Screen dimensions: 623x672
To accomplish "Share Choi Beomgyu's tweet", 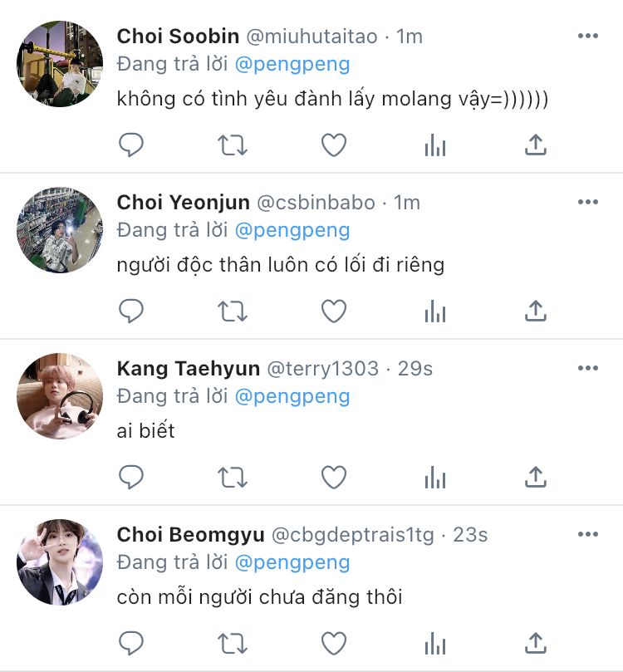I will 537,643.
